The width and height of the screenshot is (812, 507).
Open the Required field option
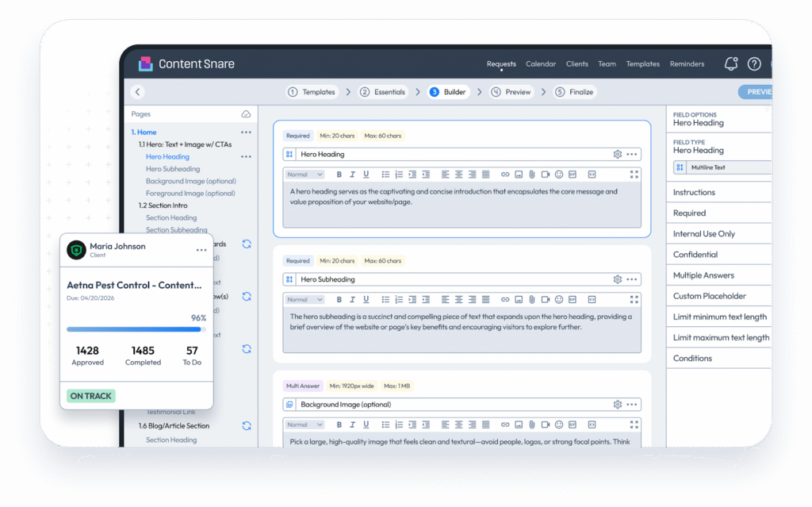tap(718, 213)
